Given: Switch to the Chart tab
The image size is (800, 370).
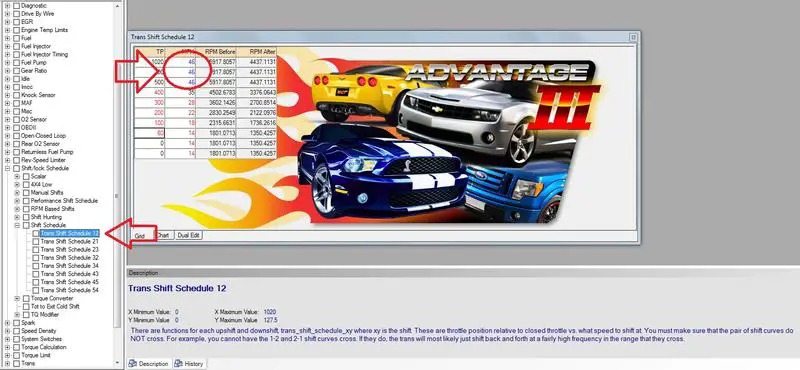Looking at the screenshot, I should tap(163, 235).
